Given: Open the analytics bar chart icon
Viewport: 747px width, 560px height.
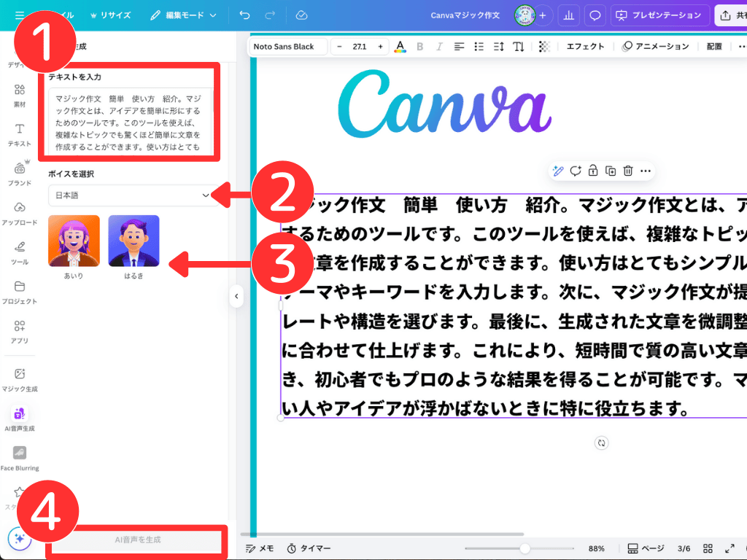Looking at the screenshot, I should pyautogui.click(x=569, y=15).
